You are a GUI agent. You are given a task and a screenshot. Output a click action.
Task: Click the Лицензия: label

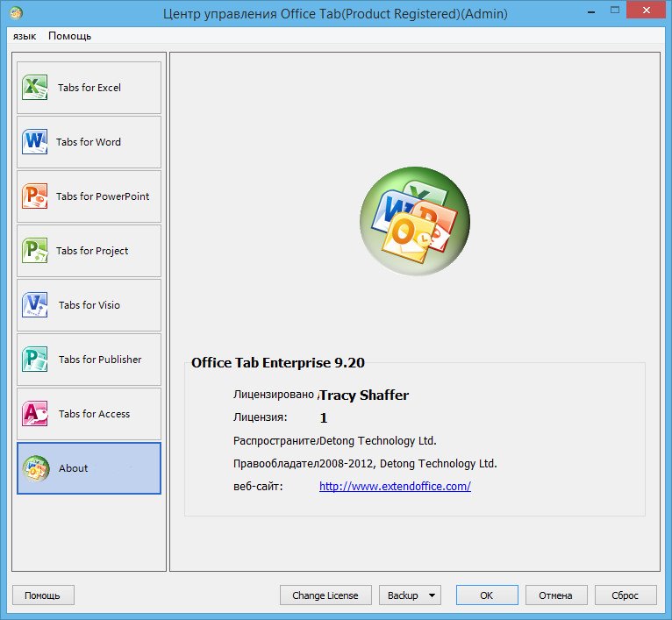click(261, 417)
